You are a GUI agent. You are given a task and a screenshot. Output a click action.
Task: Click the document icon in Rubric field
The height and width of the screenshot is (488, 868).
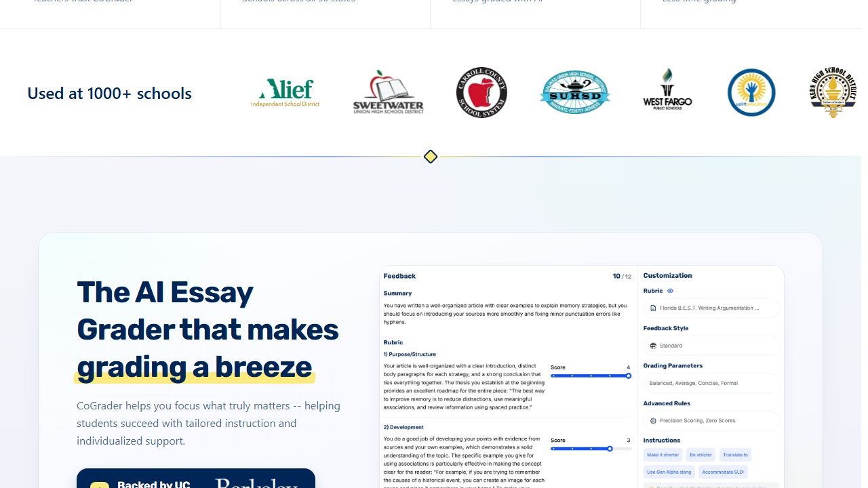pyautogui.click(x=653, y=308)
